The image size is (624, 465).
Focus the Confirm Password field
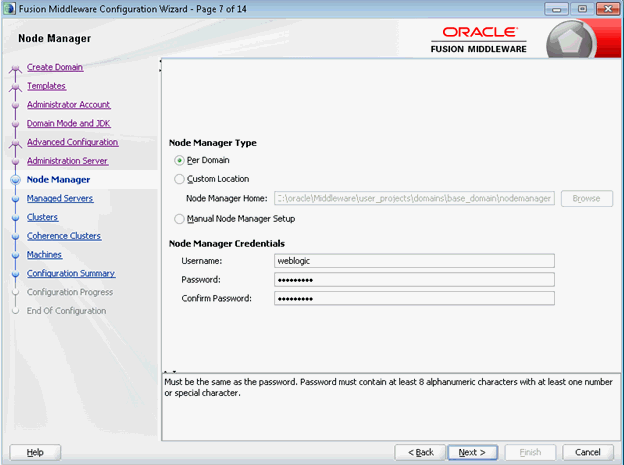coord(414,298)
